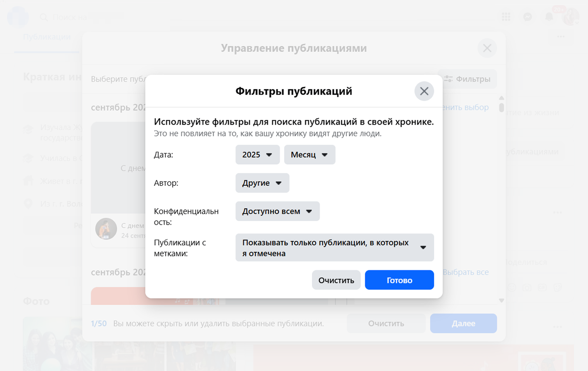Click the search magnifier icon
Viewport: 588px width, 371px height.
44,17
